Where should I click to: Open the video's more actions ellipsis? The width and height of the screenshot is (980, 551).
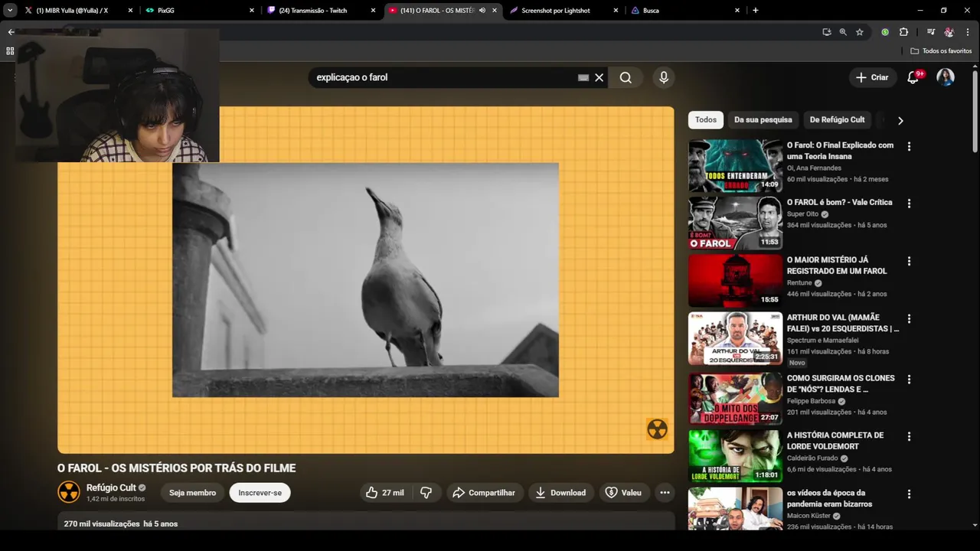[x=665, y=493]
